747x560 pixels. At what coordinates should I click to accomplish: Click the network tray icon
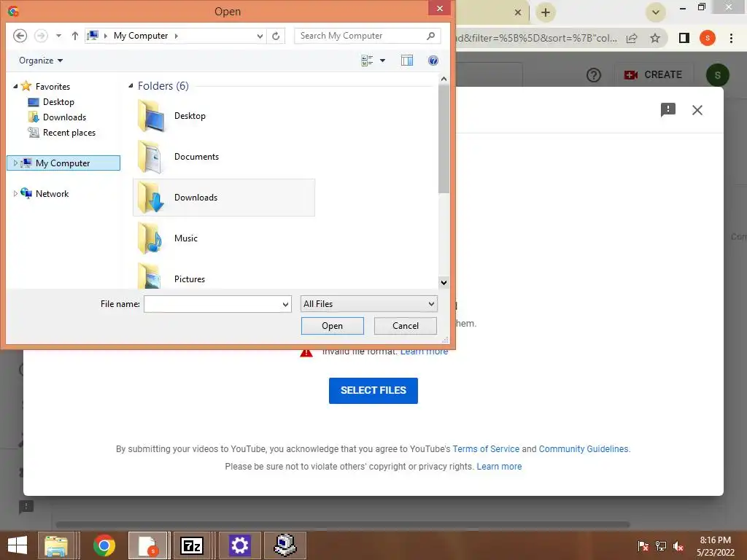click(661, 546)
